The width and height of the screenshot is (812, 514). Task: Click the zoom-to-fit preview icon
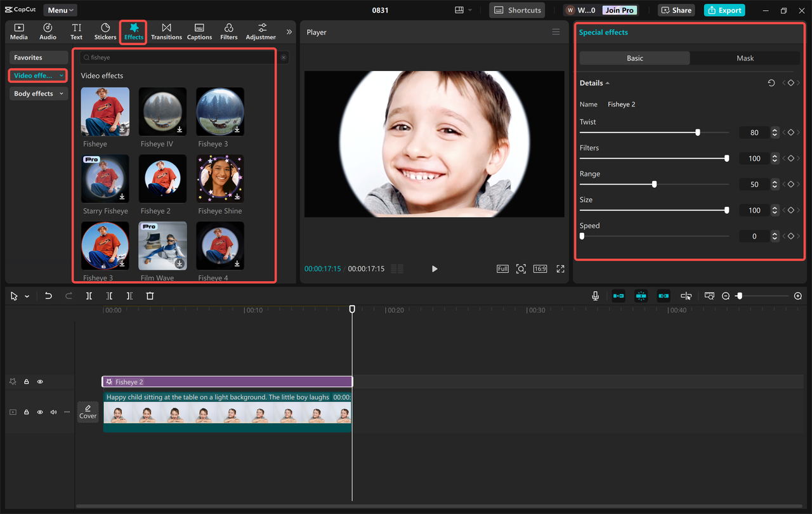point(521,269)
